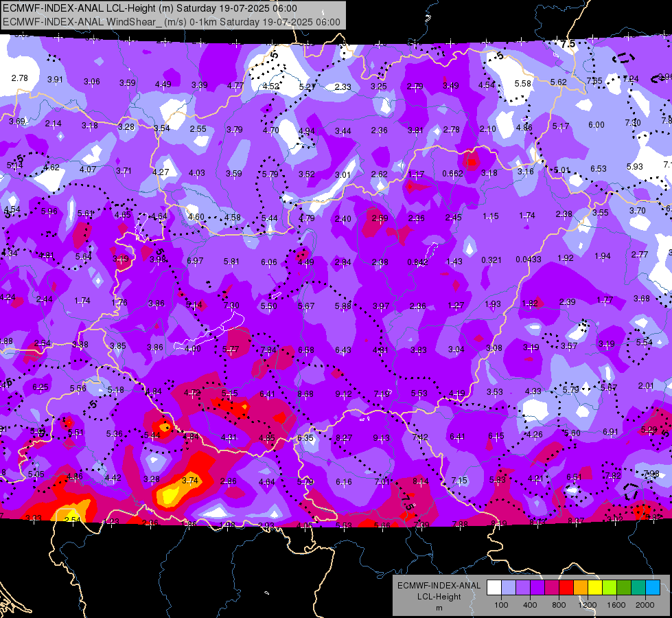Click the wind shear value '8.27'
This screenshot has width=672, height=618.
tap(344, 438)
